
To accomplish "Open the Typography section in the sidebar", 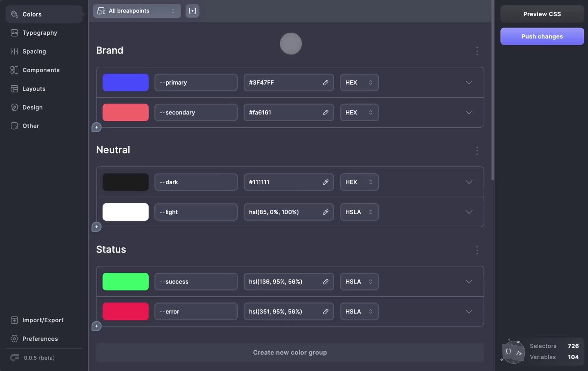I will (40, 33).
